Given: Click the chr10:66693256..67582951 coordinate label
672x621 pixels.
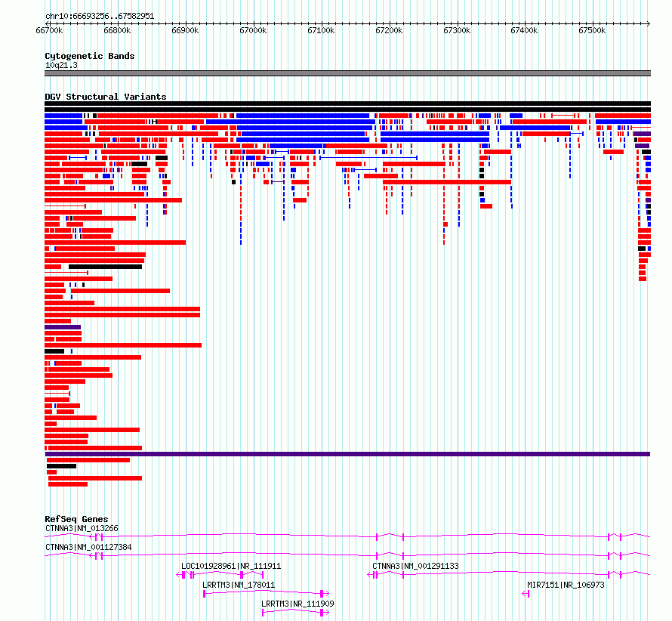Looking at the screenshot, I should [x=100, y=16].
